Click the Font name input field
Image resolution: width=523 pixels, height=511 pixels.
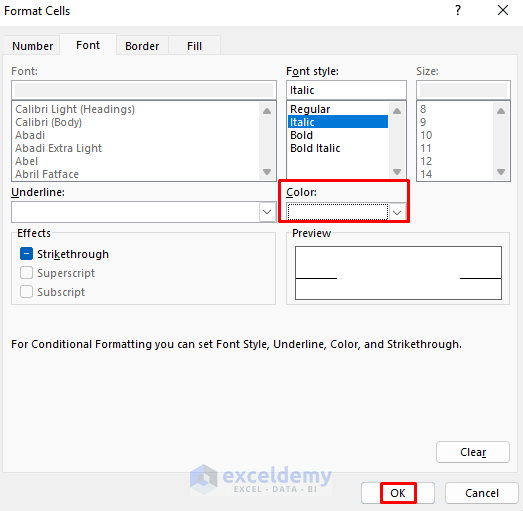[x=144, y=90]
